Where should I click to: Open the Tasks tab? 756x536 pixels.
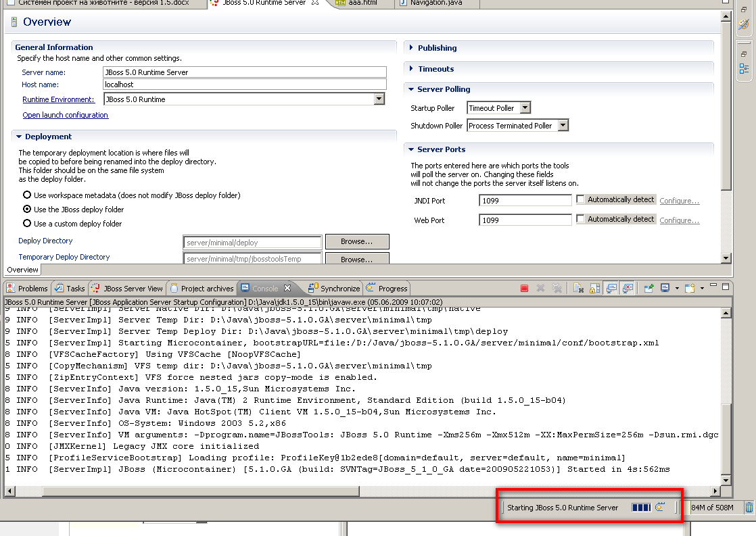pos(70,288)
